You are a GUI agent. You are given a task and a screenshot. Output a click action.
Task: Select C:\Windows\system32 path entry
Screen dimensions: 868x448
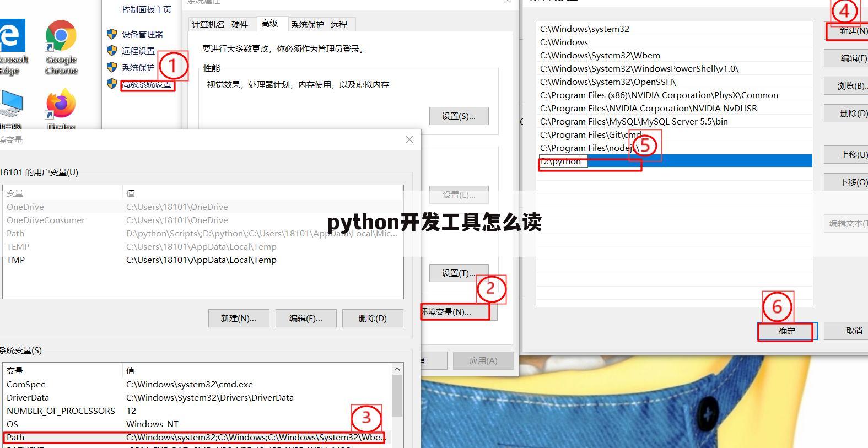[x=674, y=29]
